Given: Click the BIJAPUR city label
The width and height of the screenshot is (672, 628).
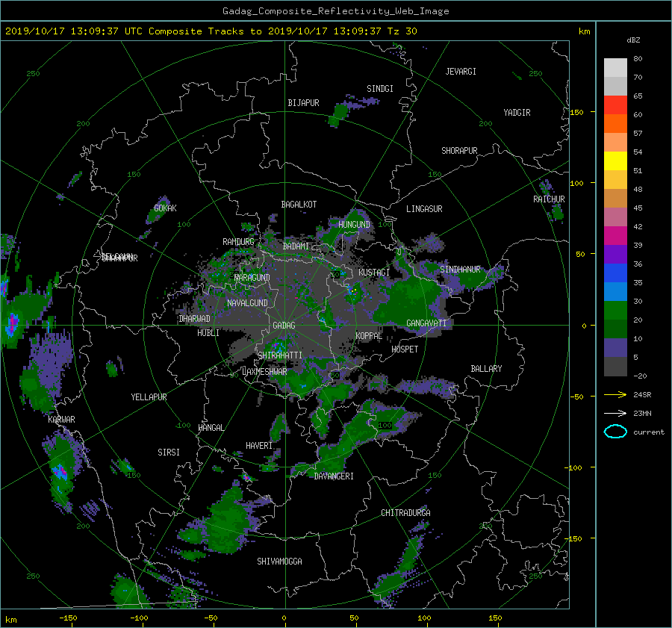Looking at the screenshot, I should pyautogui.click(x=303, y=103).
